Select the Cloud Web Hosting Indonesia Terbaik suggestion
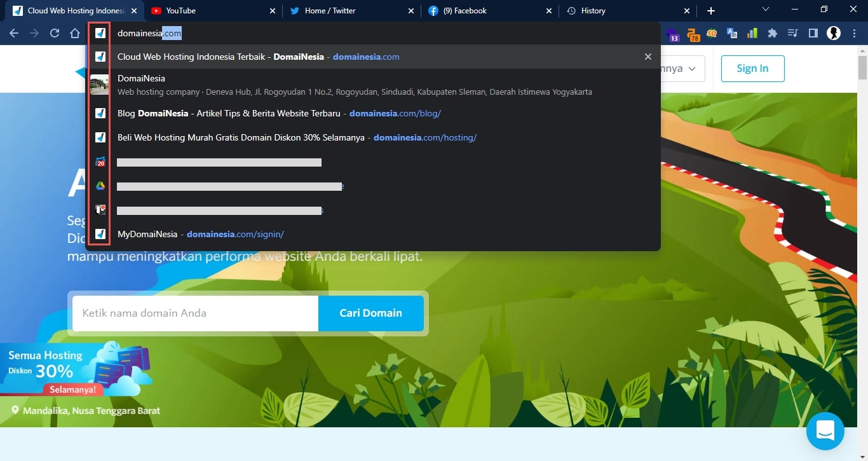868x461 pixels. click(x=374, y=57)
